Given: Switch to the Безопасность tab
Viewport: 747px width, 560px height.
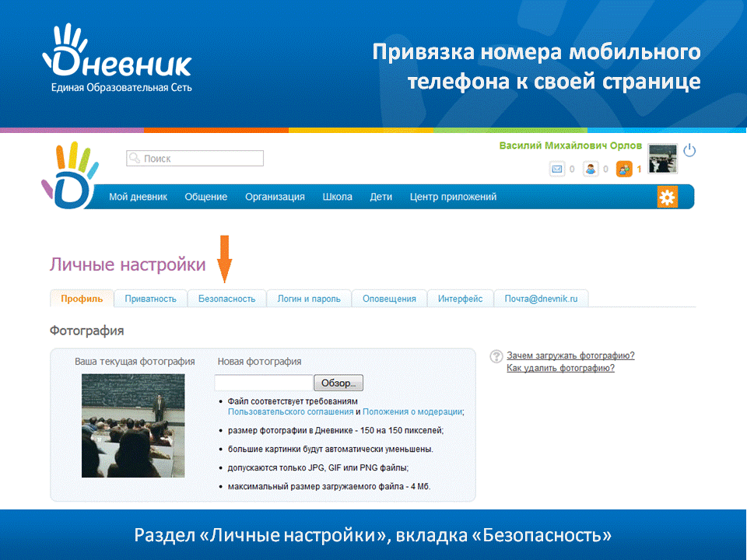Looking at the screenshot, I should pyautogui.click(x=226, y=299).
